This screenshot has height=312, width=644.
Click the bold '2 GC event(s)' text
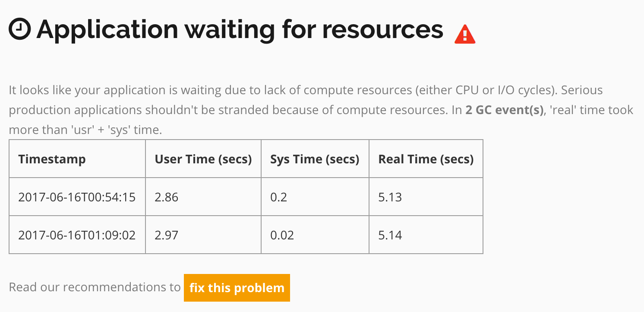tap(504, 110)
